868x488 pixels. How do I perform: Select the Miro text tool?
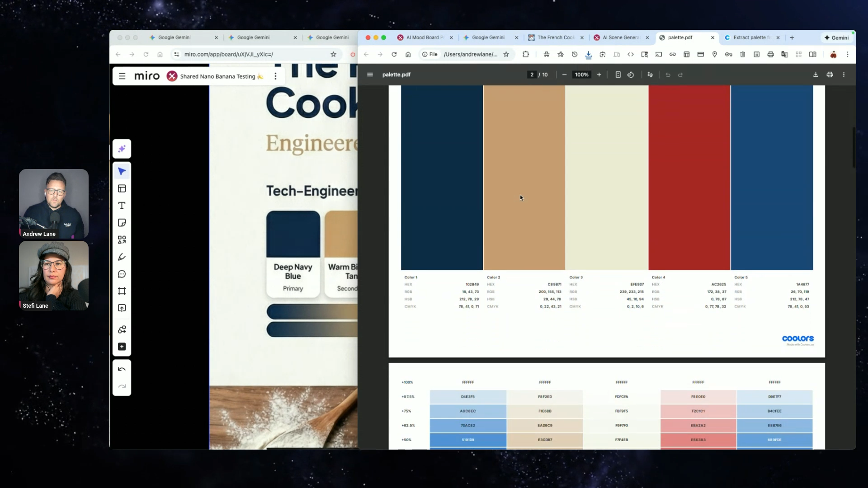pyautogui.click(x=122, y=206)
